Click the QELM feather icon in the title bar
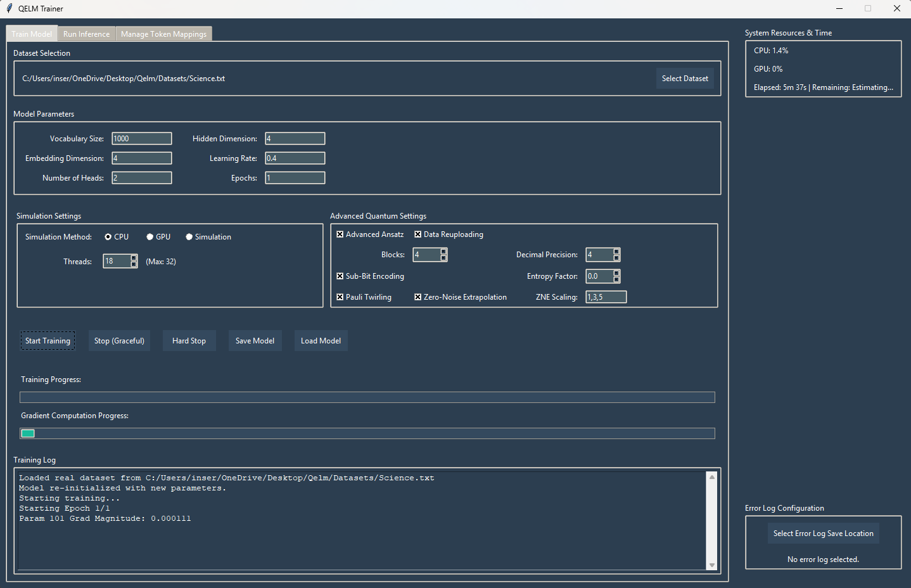 tap(8, 8)
